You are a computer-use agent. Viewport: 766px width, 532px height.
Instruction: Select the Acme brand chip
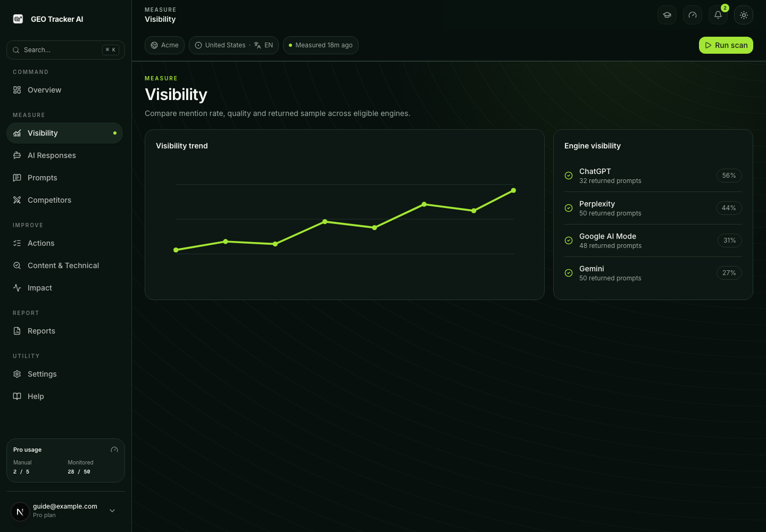coord(164,45)
